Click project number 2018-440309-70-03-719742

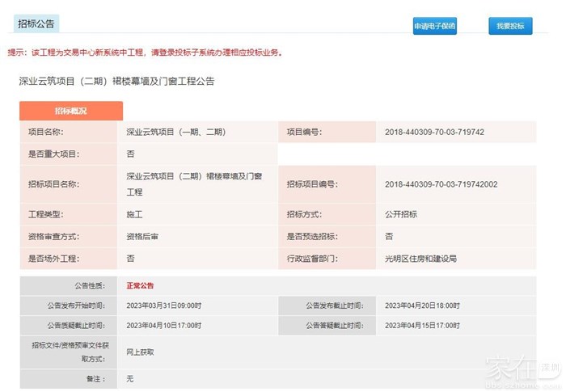(x=434, y=132)
